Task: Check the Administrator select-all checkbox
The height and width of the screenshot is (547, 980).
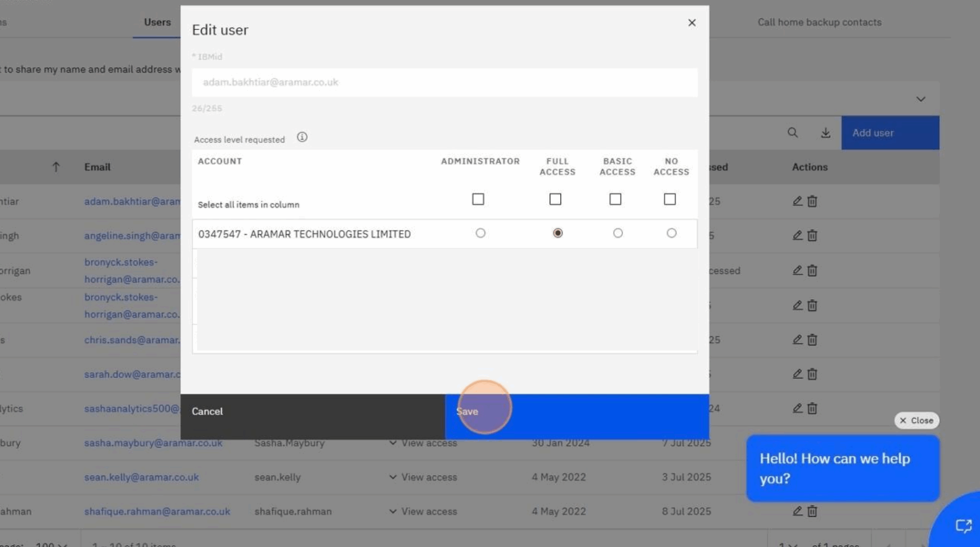Action: [478, 199]
